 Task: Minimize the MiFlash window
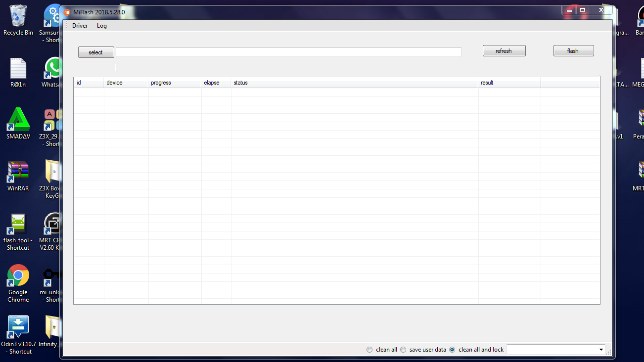(569, 10)
